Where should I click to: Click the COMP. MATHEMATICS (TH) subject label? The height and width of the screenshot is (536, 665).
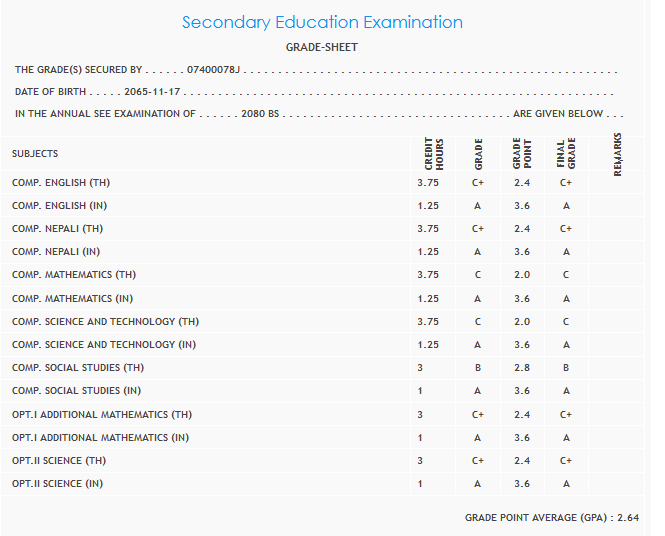73,275
